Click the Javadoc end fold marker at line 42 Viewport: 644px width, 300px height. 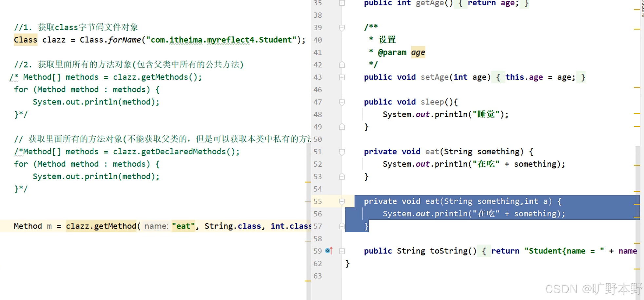coord(342,65)
